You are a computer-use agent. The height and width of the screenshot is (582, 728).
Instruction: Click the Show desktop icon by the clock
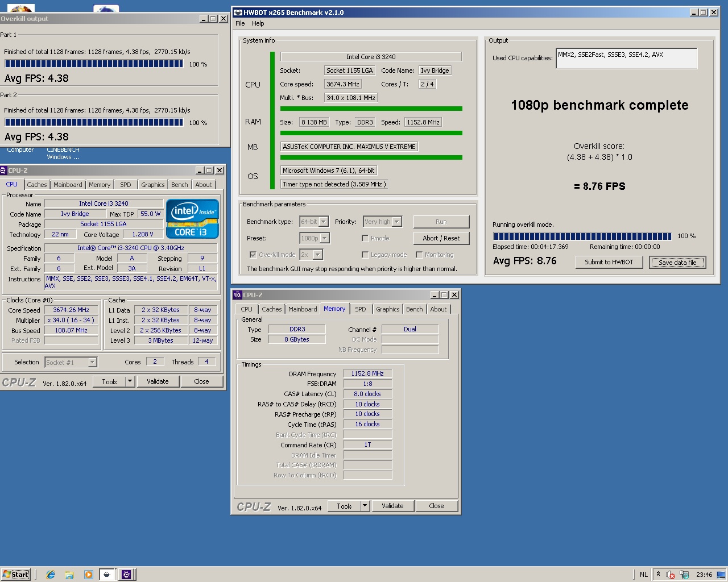(x=721, y=574)
